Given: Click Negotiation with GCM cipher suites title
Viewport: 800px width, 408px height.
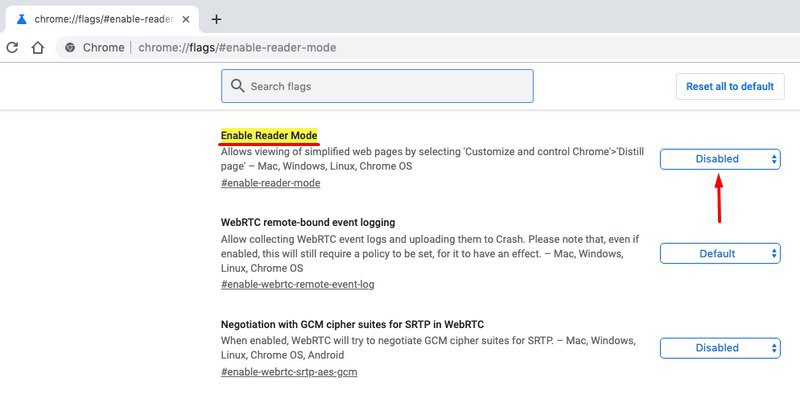Looking at the screenshot, I should (x=353, y=324).
